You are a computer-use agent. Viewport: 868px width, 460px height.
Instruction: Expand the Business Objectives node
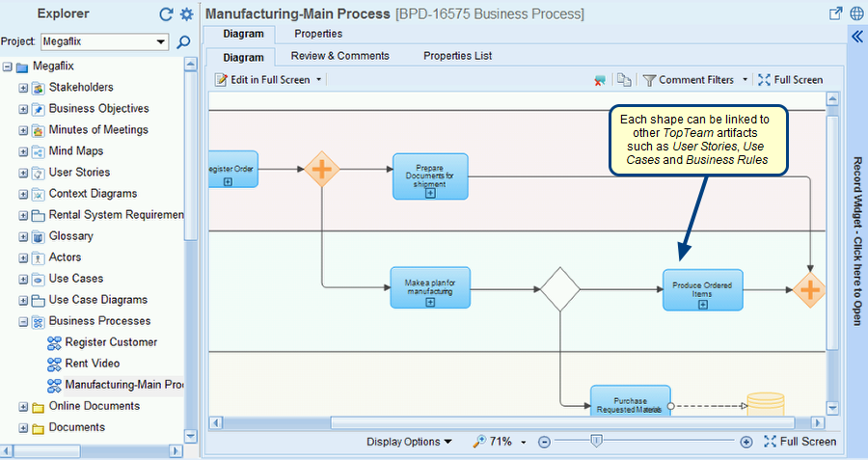pyautogui.click(x=23, y=110)
